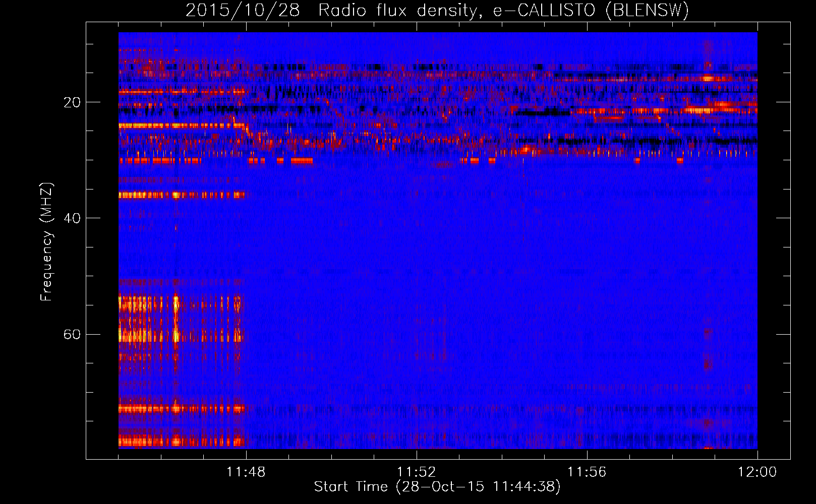Click the '20' frequency tick label
This screenshot has height=504, width=816.
72,102
